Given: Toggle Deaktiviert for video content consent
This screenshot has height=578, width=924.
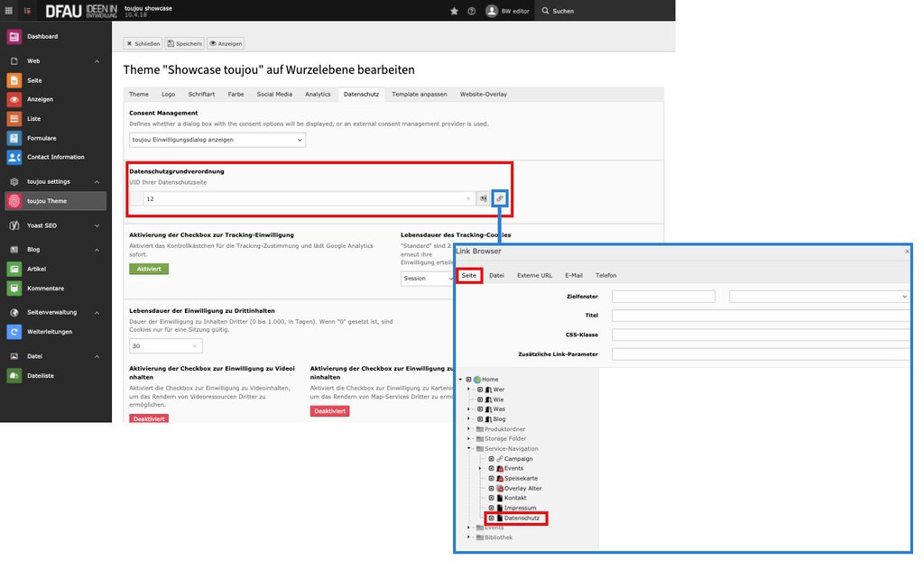Looking at the screenshot, I should point(149,418).
